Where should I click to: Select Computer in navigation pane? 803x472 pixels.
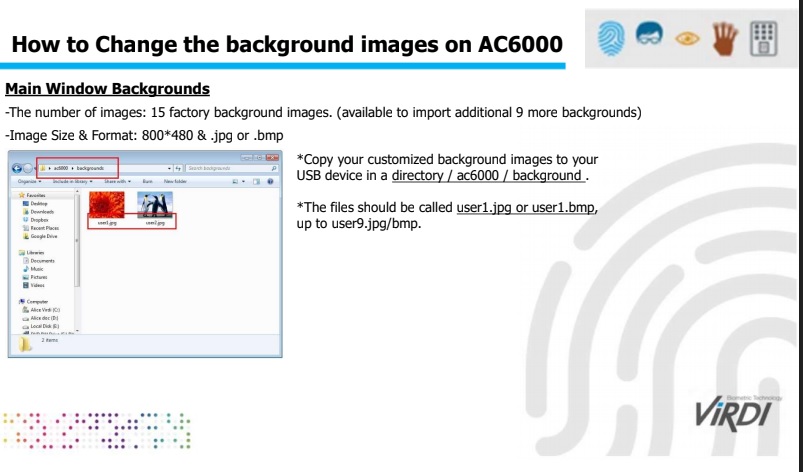(x=33, y=302)
